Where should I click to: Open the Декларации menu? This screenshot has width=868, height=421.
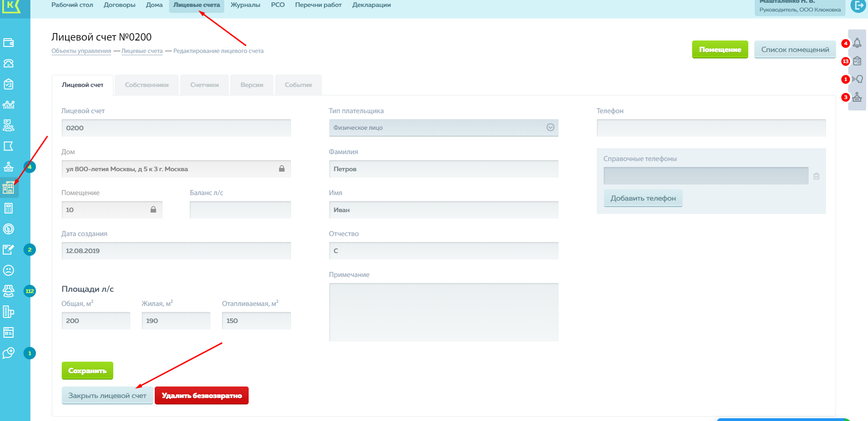click(372, 5)
